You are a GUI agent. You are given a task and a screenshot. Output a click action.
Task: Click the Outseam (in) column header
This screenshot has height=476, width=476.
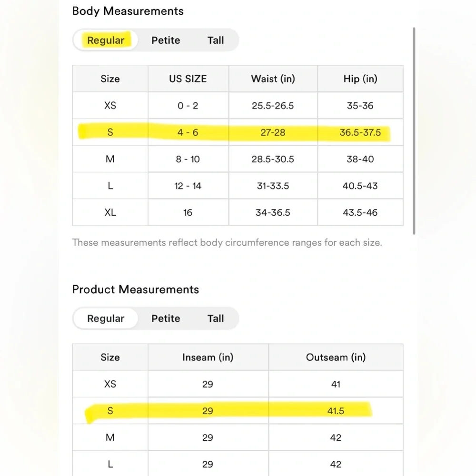pyautogui.click(x=336, y=357)
